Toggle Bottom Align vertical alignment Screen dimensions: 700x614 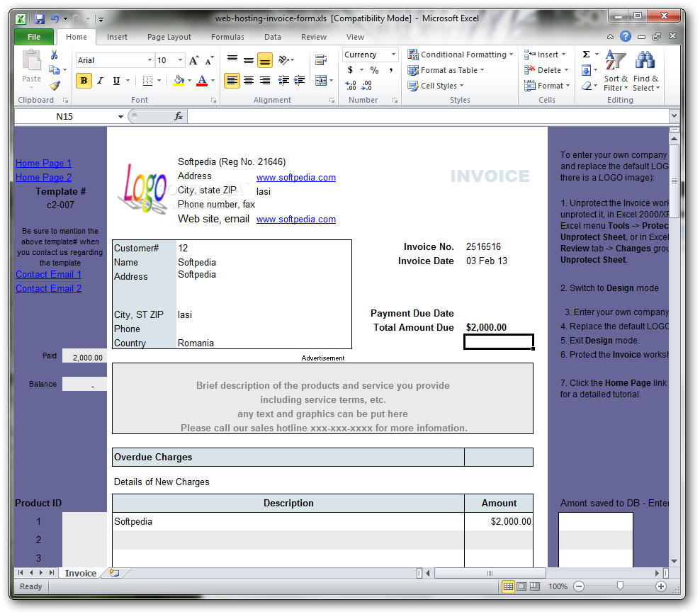coord(265,59)
